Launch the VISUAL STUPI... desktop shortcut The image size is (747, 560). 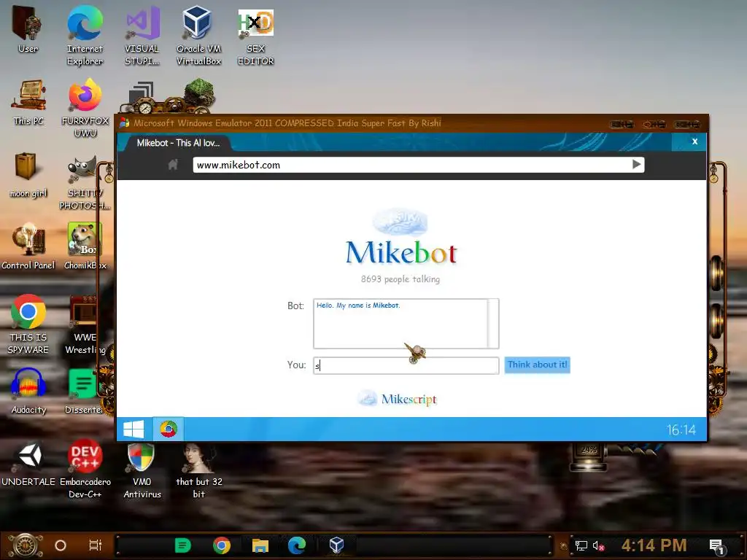(142, 35)
